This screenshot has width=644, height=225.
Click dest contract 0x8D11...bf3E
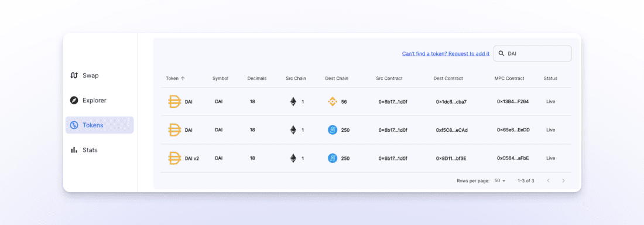click(x=451, y=158)
